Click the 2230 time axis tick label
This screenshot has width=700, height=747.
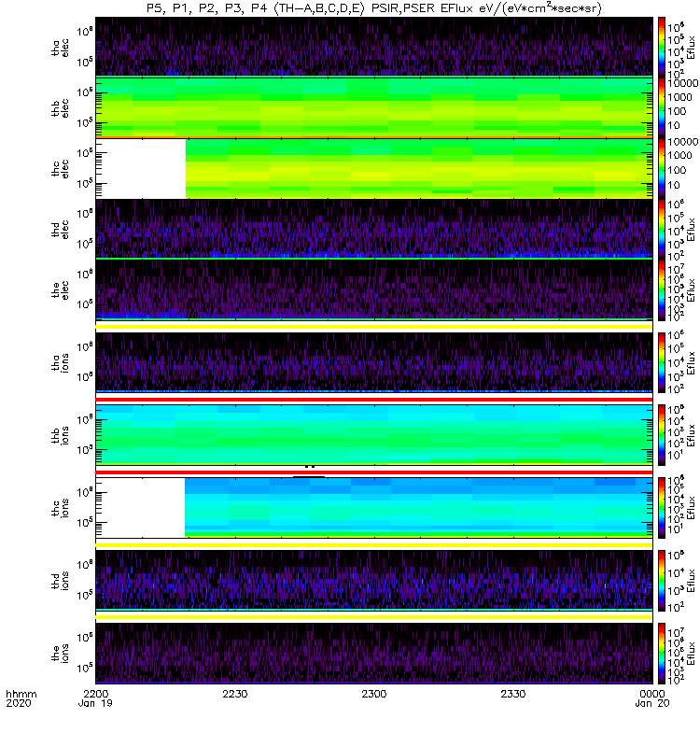235,694
